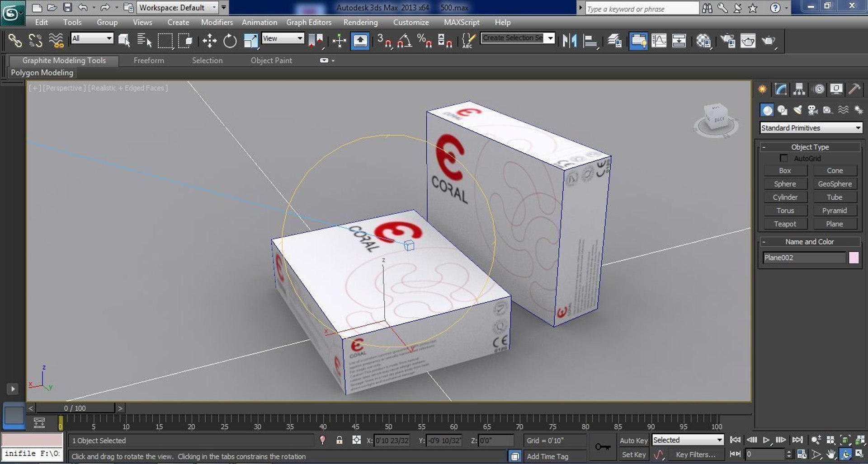Switch to the Freeform tab

[149, 61]
